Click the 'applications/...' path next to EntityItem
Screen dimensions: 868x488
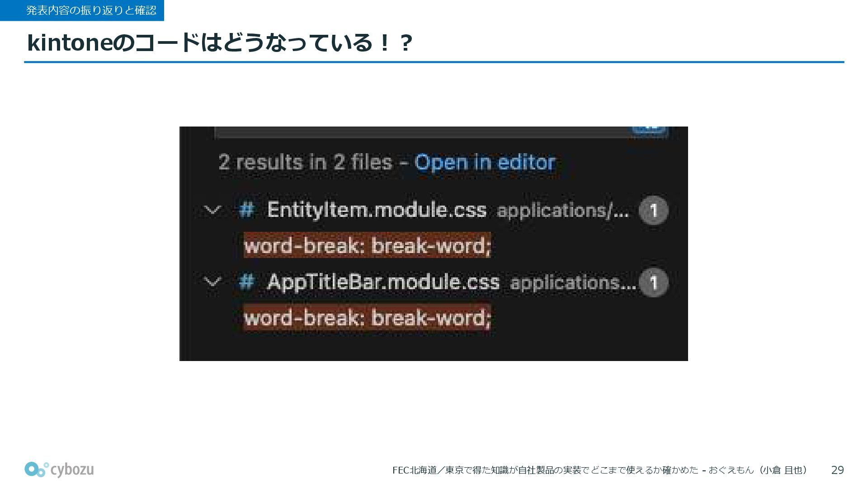tap(563, 211)
